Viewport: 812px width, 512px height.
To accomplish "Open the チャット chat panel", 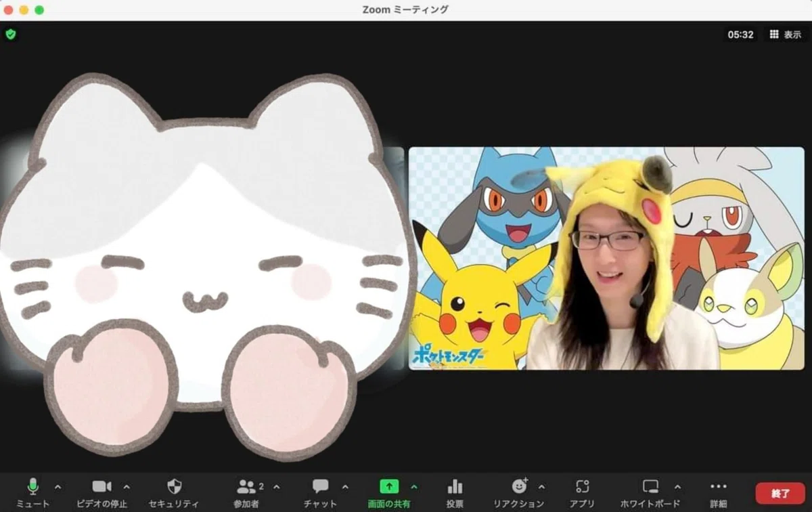I will click(x=321, y=492).
